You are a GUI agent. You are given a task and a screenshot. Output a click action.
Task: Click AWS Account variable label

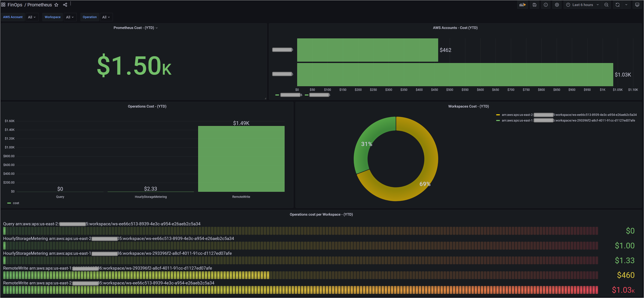[13, 17]
